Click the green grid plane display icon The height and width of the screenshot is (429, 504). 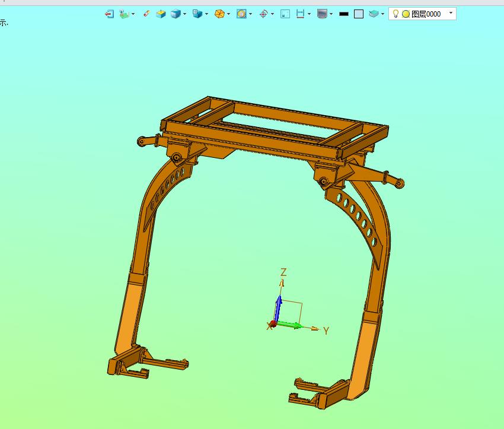click(x=124, y=14)
